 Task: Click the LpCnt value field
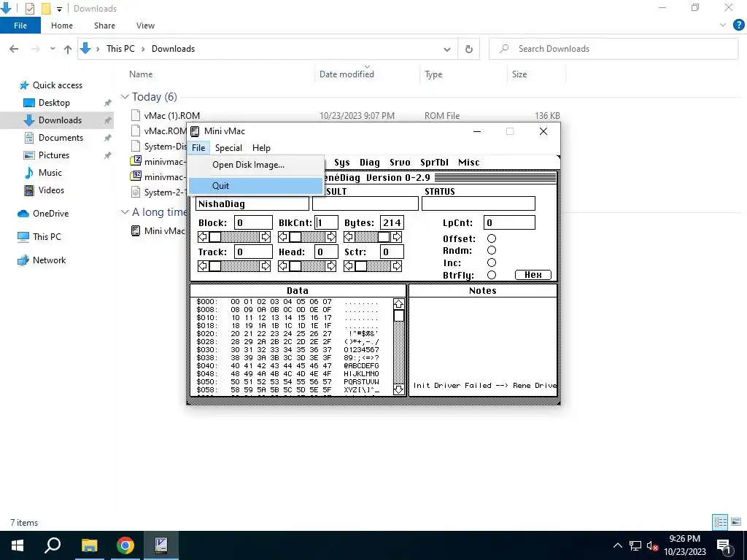pos(508,222)
